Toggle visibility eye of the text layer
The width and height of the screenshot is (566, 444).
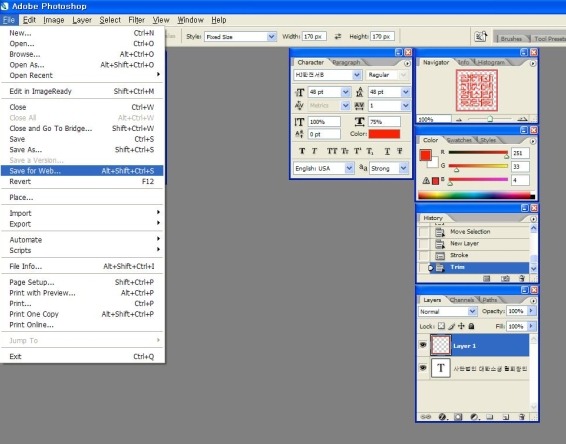(x=423, y=367)
